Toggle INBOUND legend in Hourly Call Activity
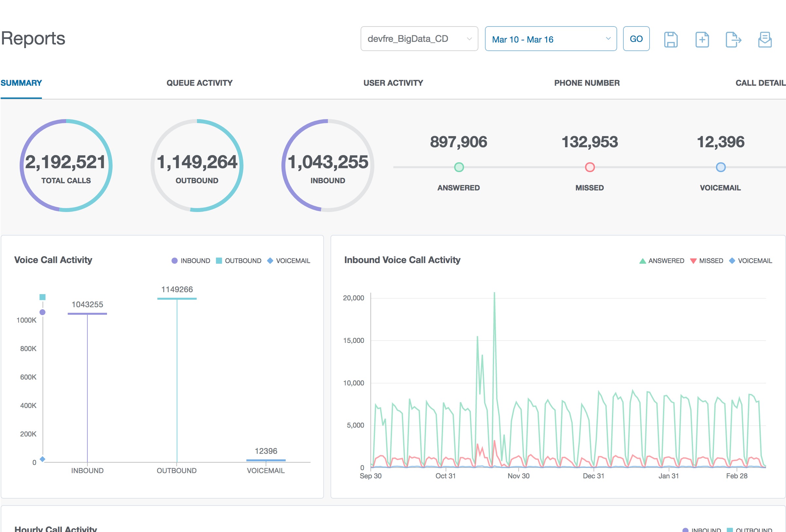Viewport: 786px width, 532px height. 702,529
